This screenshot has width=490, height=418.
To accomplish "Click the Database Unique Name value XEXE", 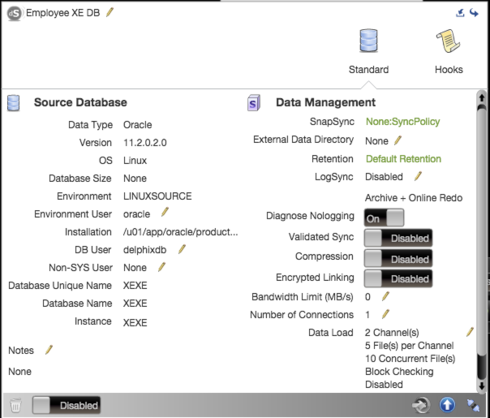I will [x=135, y=285].
